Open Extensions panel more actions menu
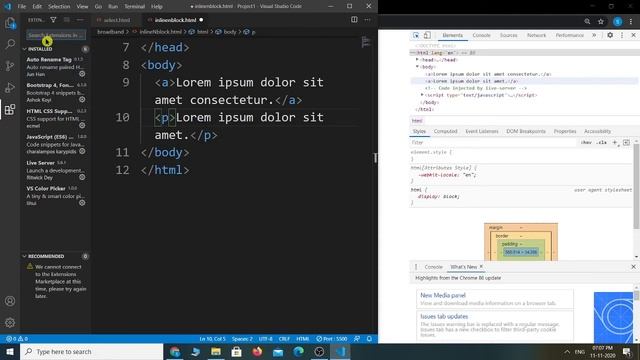Viewport: 640px width, 360px height. click(x=80, y=20)
